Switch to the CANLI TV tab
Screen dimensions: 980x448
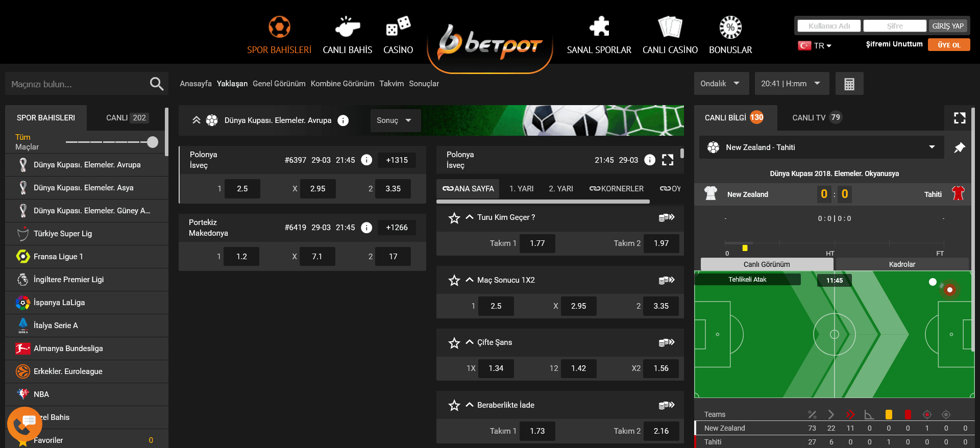[x=816, y=118]
